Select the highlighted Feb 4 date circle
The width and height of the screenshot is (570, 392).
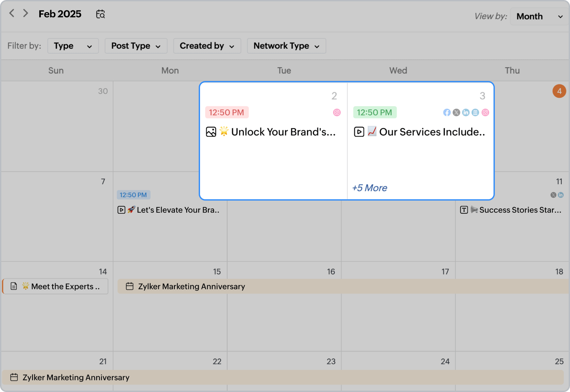(559, 91)
